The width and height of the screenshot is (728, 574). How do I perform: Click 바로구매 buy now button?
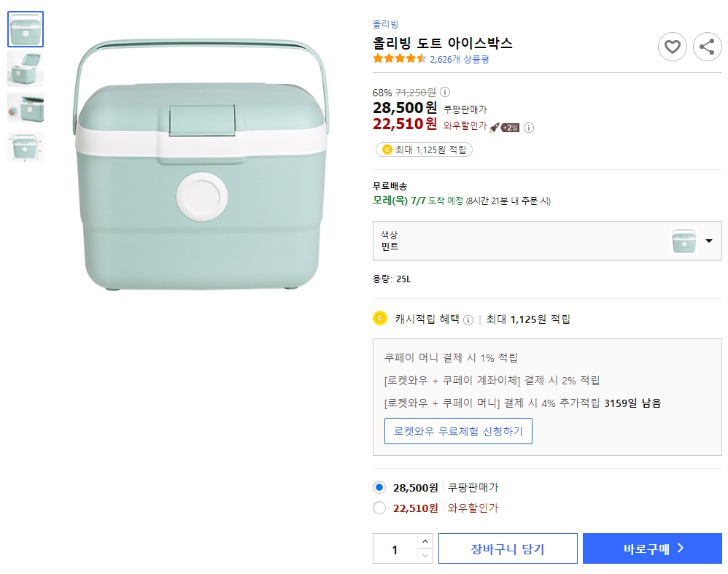[652, 548]
